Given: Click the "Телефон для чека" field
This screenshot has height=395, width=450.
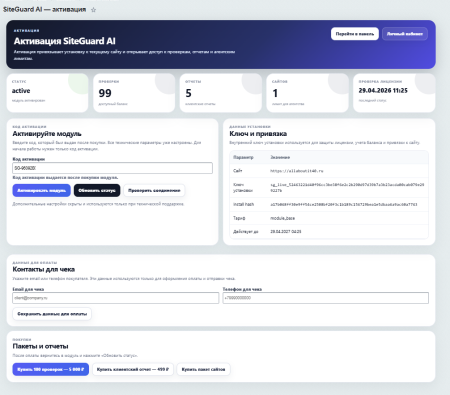Looking at the screenshot, I should 326,298.
